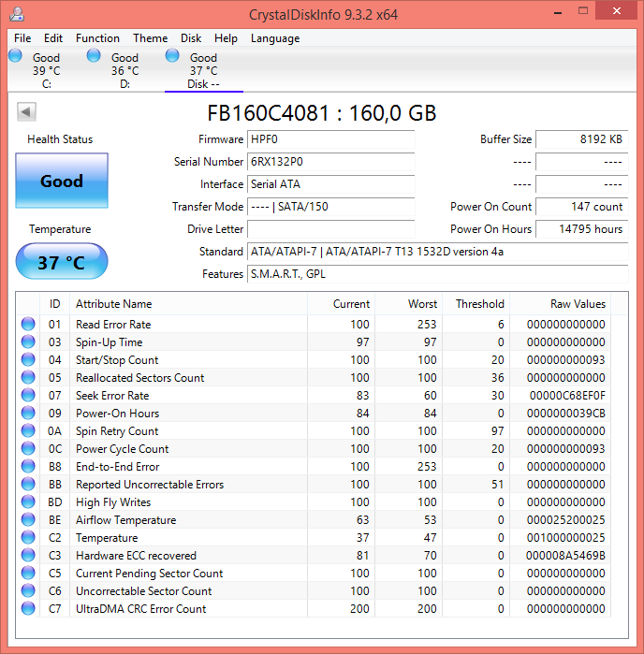Click the Power On Hours field 14795 hours
The width and height of the screenshot is (644, 654).
point(582,229)
